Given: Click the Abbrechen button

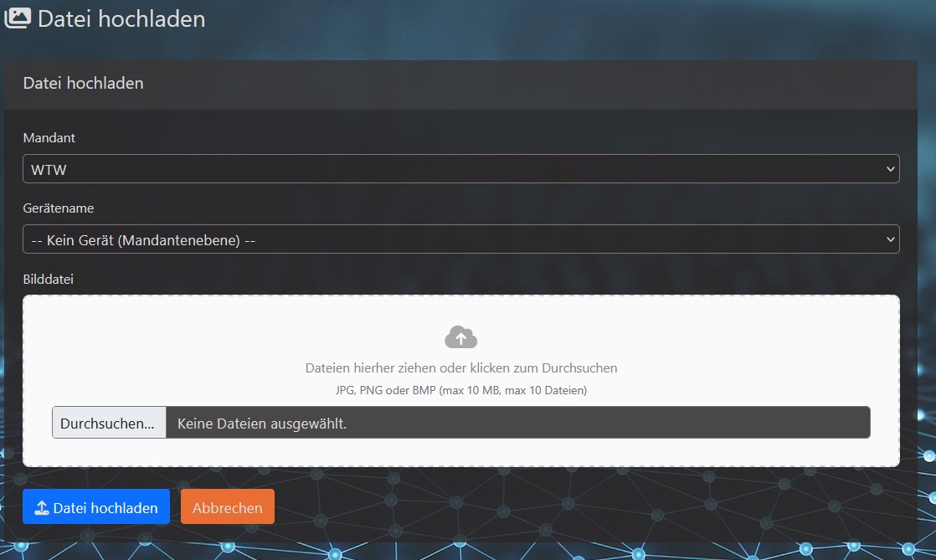Looking at the screenshot, I should pos(227,507).
